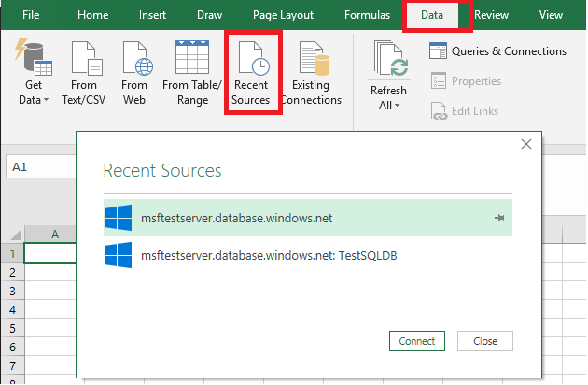
Task: Click the Connect button
Action: [417, 341]
